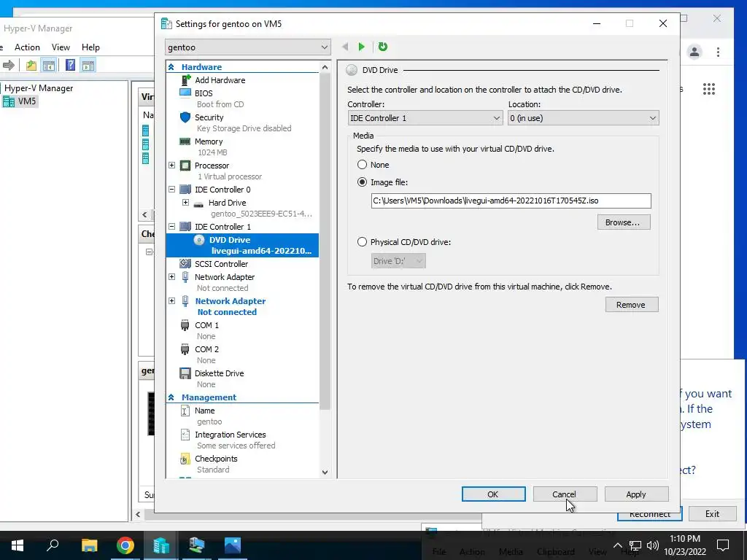Click the DVD Drive disc icon
The image size is (747, 560).
[x=199, y=240]
